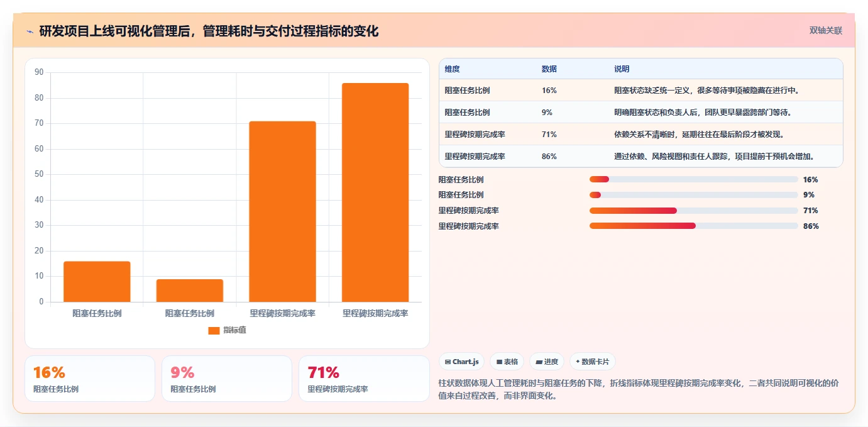Screen dimensions: 868x427
Task: Click the 86% value beside the progress bar
Action: (811, 226)
